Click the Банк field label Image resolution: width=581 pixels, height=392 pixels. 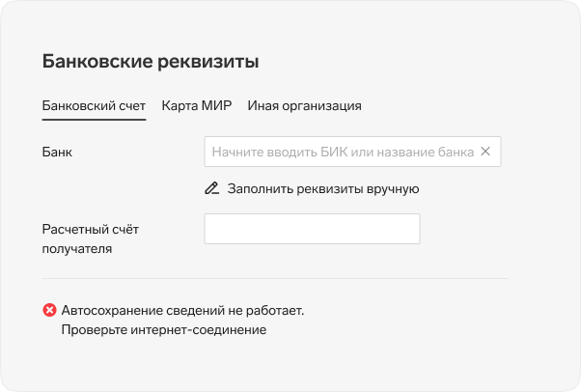click(57, 152)
